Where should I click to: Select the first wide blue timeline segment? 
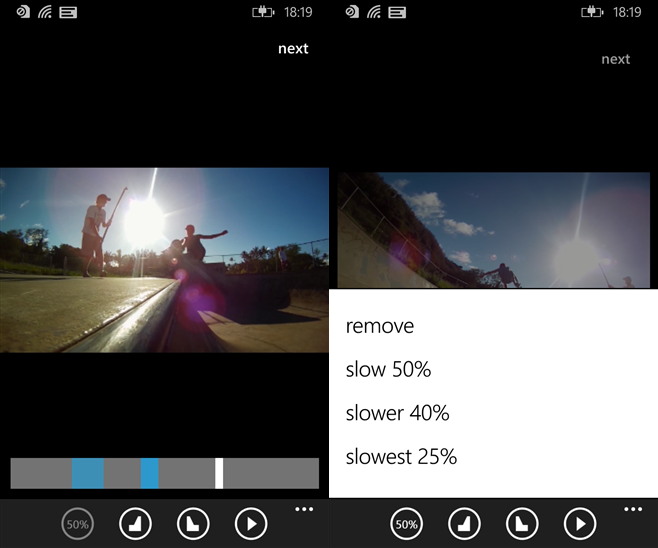coord(88,473)
